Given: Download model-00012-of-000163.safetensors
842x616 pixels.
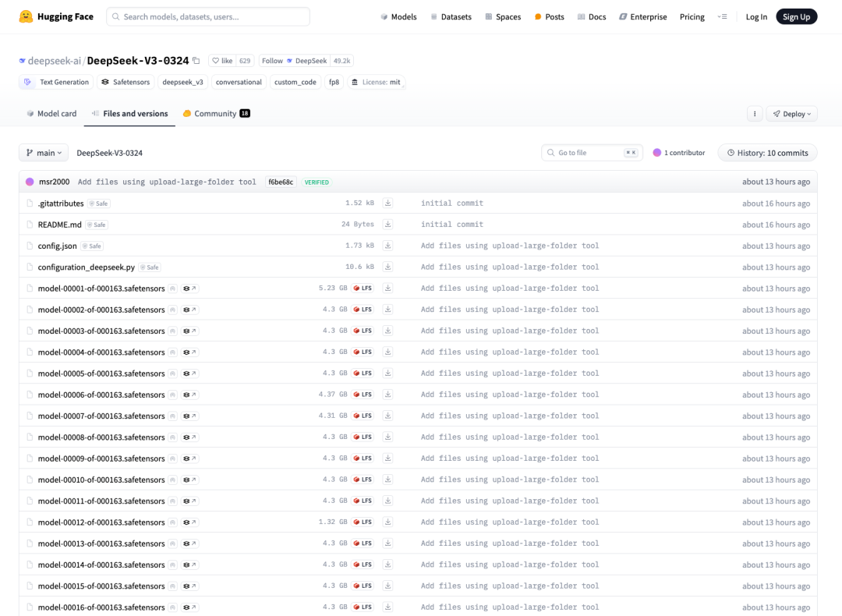Looking at the screenshot, I should pyautogui.click(x=387, y=522).
